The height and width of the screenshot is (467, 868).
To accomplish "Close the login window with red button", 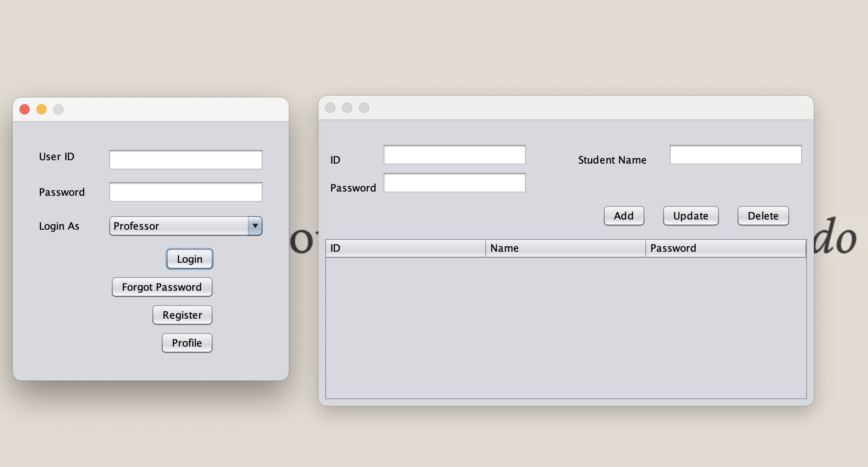I will (x=25, y=109).
